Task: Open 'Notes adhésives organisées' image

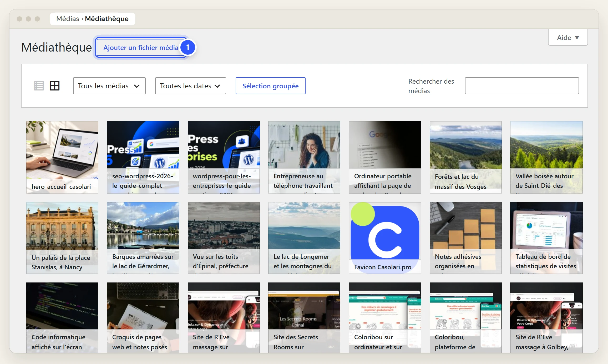Action: pyautogui.click(x=466, y=238)
